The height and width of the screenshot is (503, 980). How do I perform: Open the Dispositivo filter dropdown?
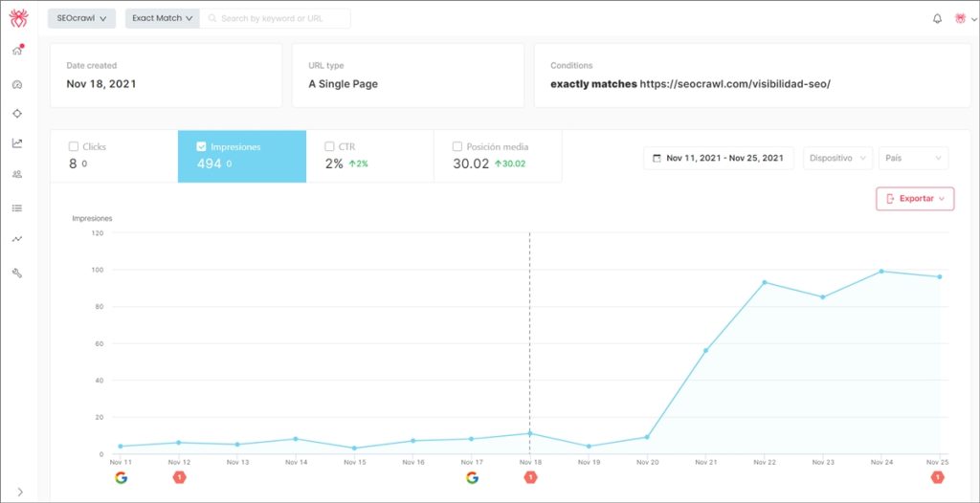coord(837,158)
